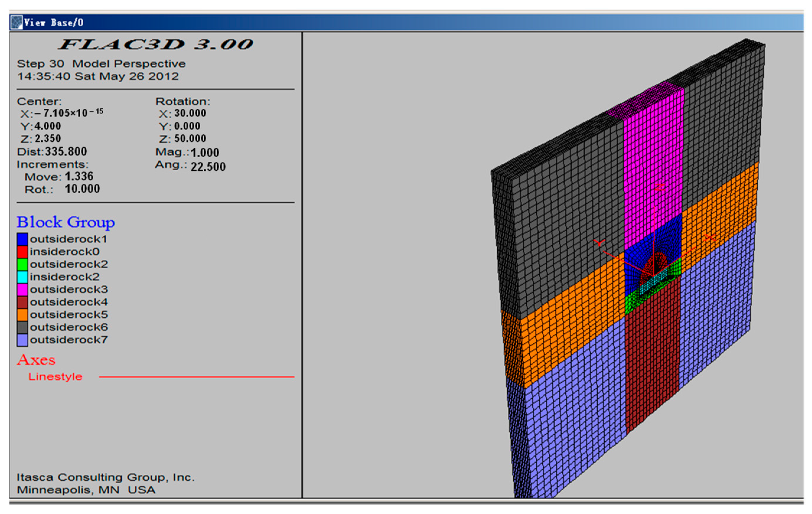Select the gray outsiderock6 legend swatch
812x514 pixels.
22,327
